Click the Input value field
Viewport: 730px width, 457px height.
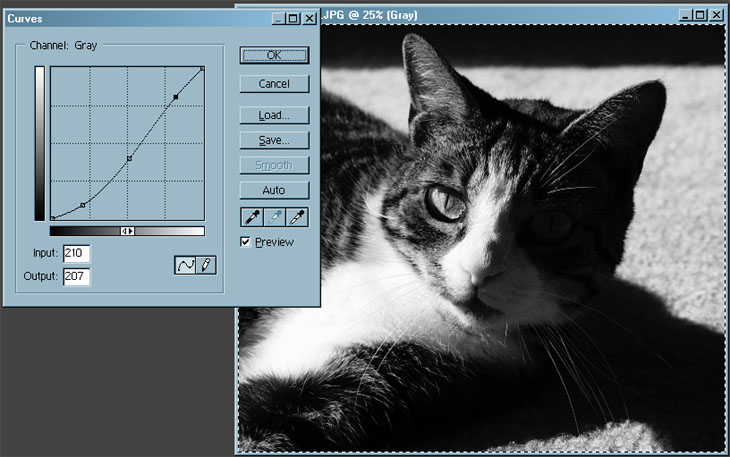[x=76, y=253]
